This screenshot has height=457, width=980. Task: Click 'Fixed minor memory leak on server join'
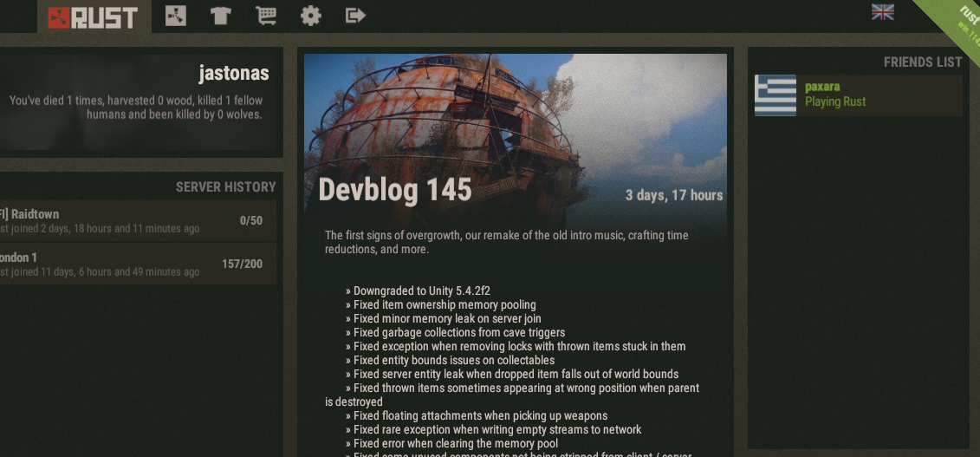pos(443,318)
